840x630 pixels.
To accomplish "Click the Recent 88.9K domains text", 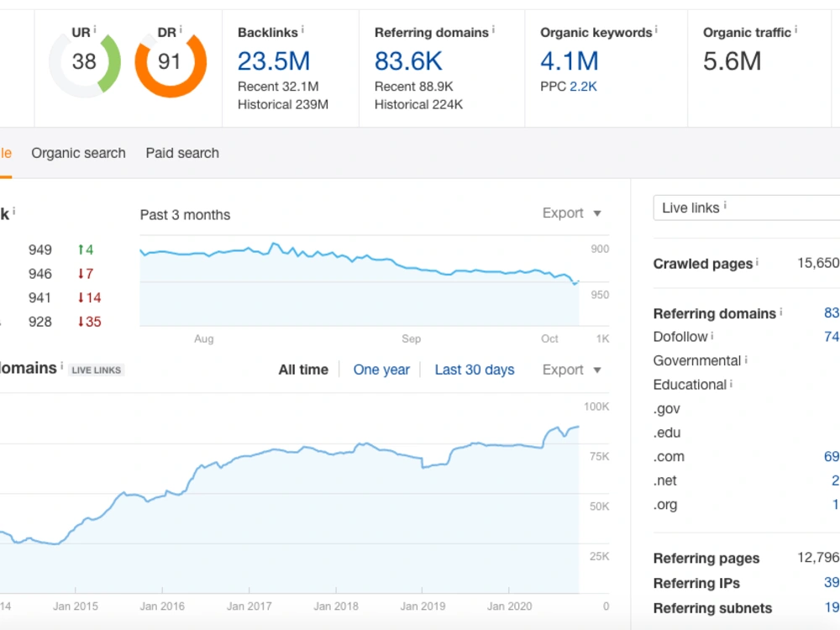I will point(413,87).
